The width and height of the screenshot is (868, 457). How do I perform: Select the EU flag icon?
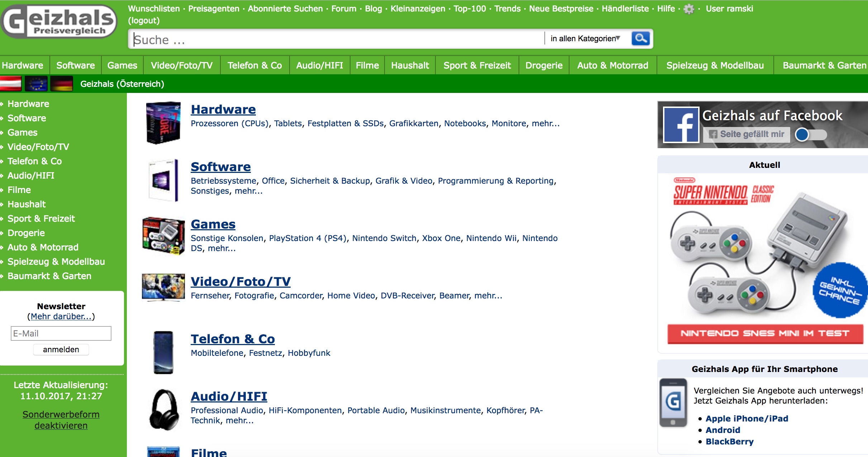tap(36, 84)
